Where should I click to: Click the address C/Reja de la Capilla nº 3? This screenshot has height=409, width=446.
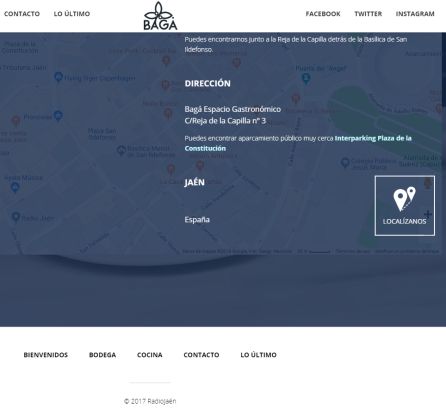click(x=225, y=121)
